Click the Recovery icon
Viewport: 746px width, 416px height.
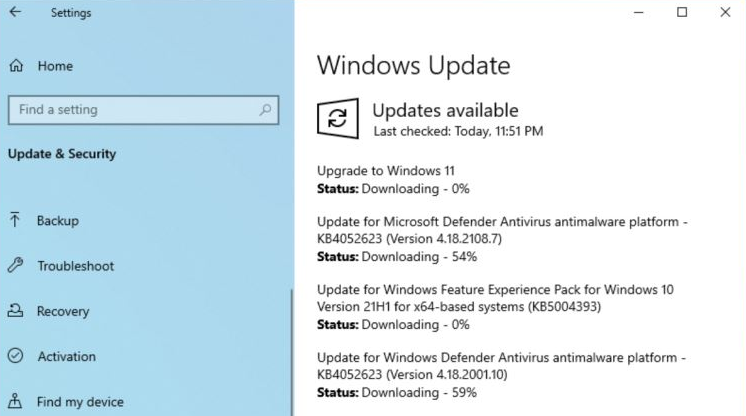pos(15,310)
